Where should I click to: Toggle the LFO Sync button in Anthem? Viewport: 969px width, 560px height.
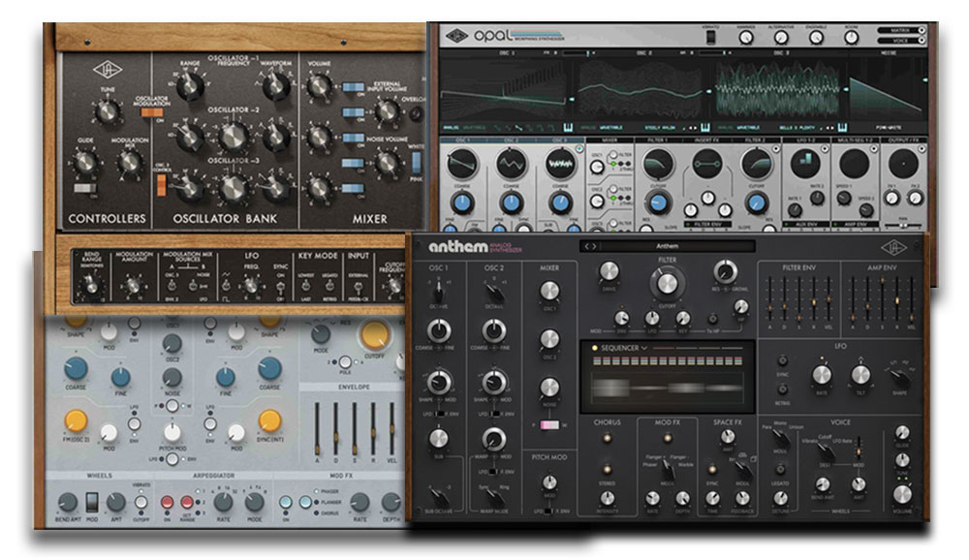(x=782, y=359)
